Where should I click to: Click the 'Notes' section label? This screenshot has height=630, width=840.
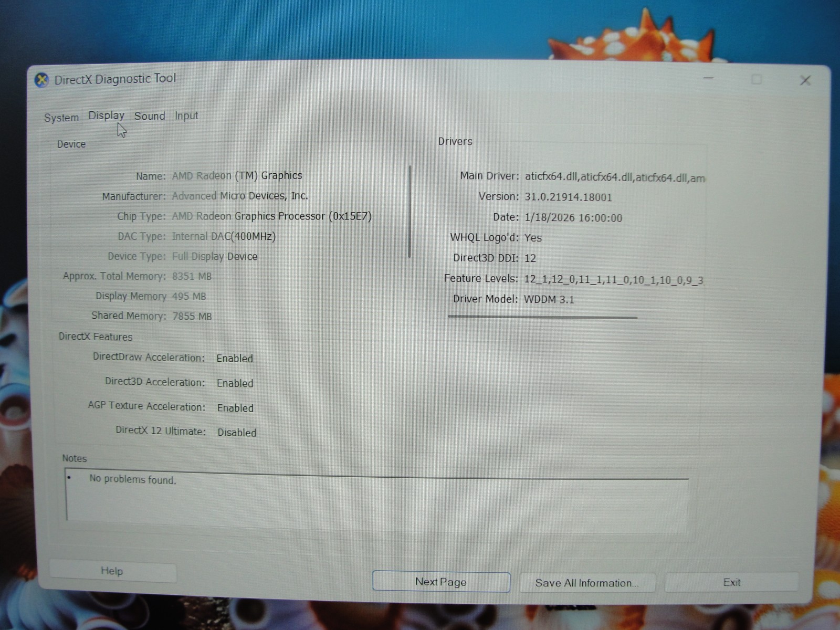tap(75, 458)
